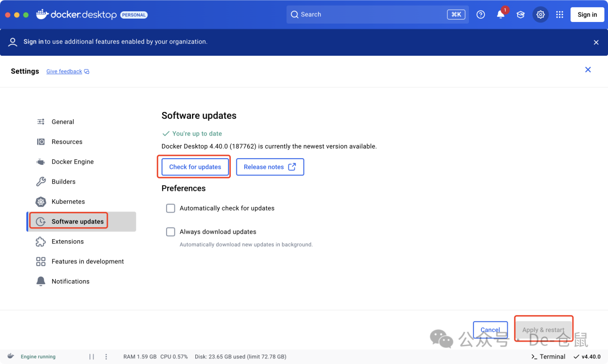Click the Docker whale icon in status bar
This screenshot has width=608, height=364.
click(10, 356)
